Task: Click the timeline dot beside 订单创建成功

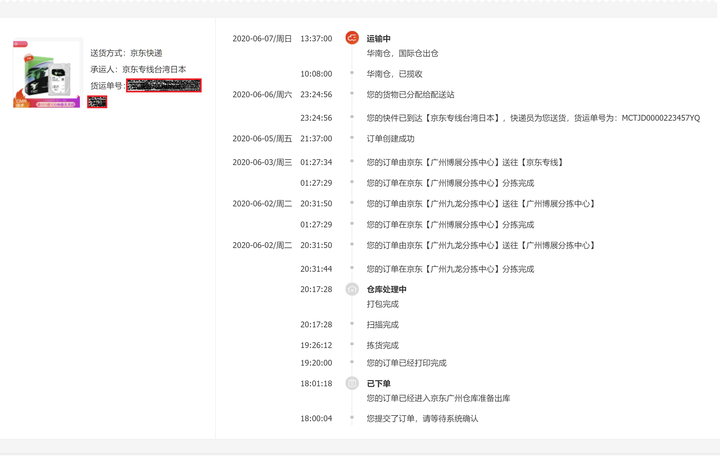Action: pos(352,137)
